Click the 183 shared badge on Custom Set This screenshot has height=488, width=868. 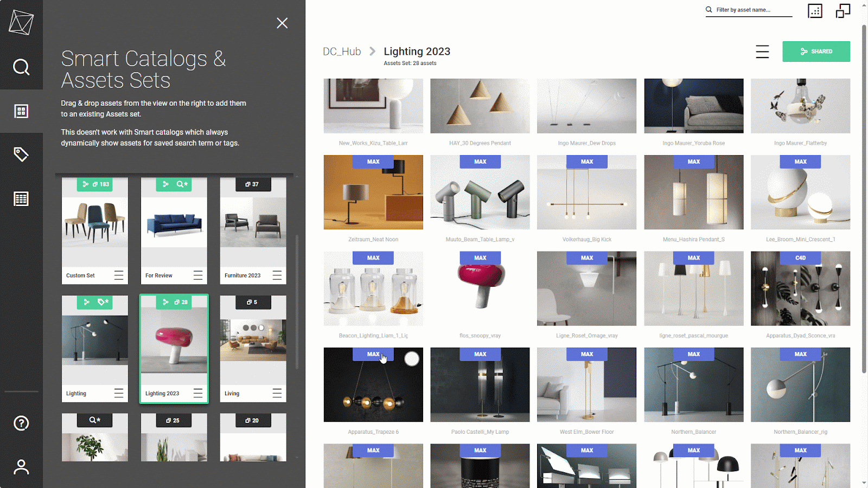pos(95,184)
